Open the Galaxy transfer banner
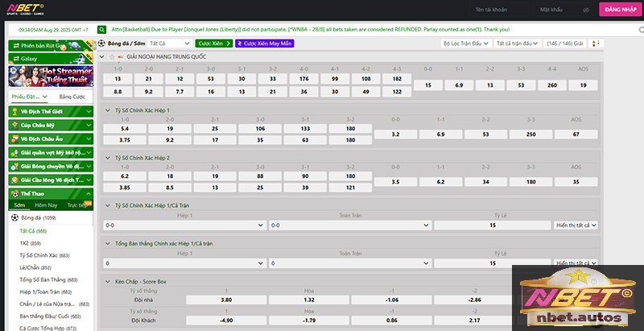 49,58
